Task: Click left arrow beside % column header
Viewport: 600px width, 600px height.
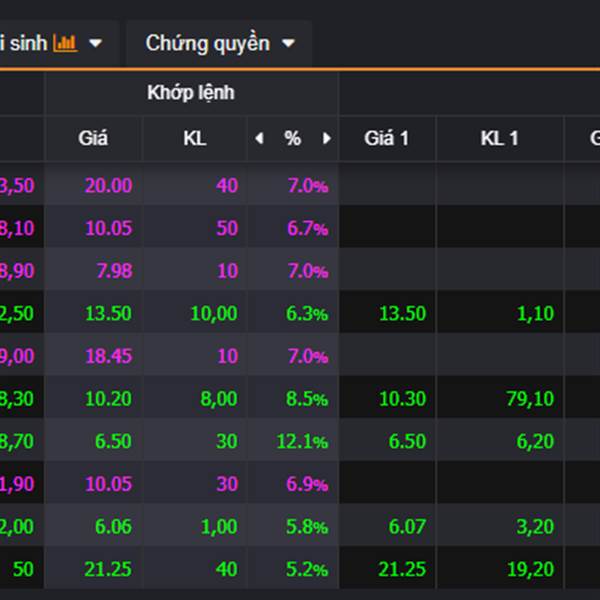Action: pyautogui.click(x=259, y=139)
